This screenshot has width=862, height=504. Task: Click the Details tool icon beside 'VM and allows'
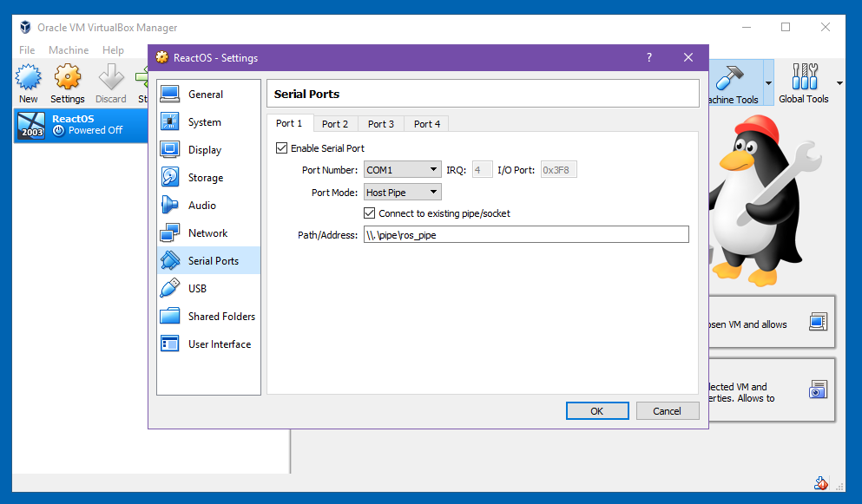(x=818, y=322)
